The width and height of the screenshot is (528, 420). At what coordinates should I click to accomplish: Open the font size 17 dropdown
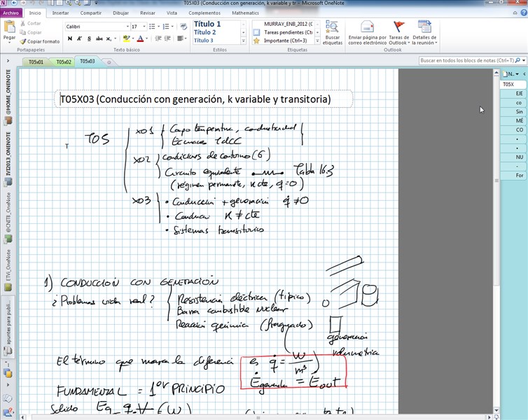pos(144,27)
